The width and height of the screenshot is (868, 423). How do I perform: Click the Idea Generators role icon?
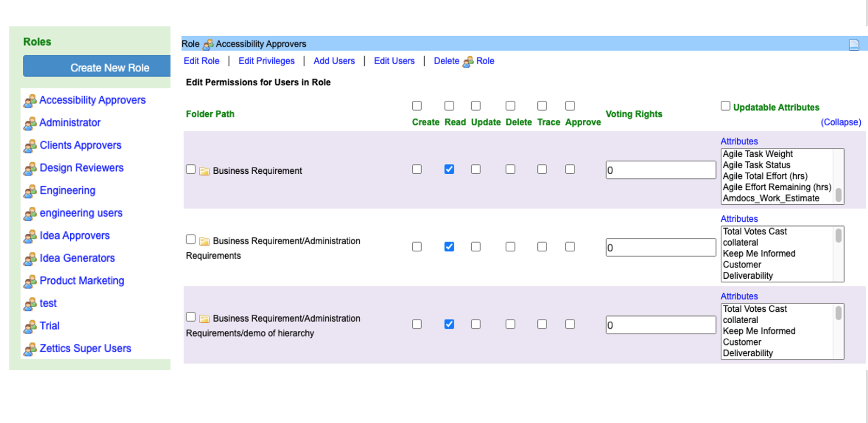30,259
